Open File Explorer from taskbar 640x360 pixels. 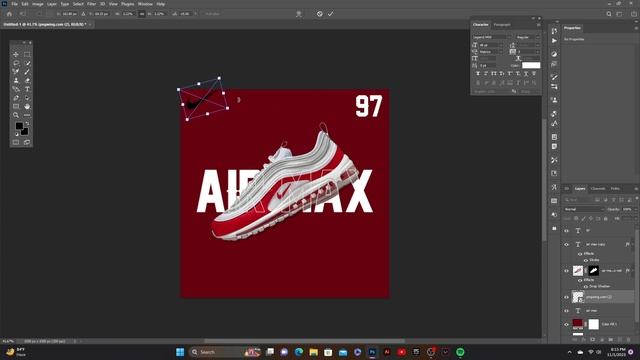click(x=313, y=352)
